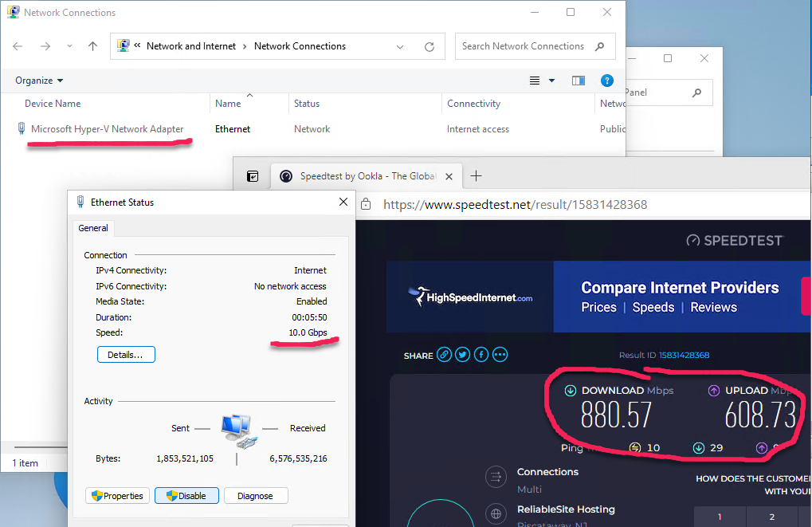Viewport: 812px width, 527px height.
Task: Toggle the preview pane icon
Action: click(x=579, y=81)
